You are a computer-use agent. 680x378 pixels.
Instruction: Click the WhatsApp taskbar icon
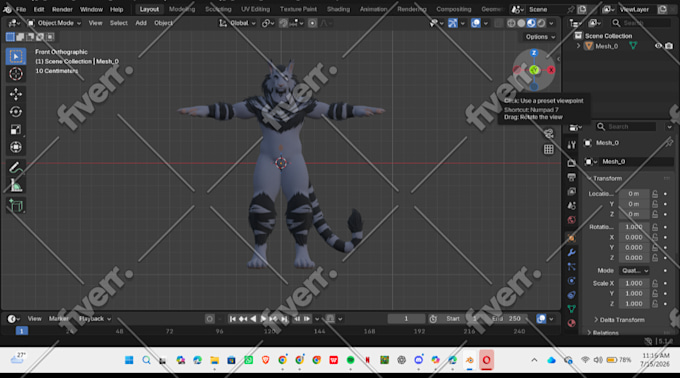coord(248,360)
